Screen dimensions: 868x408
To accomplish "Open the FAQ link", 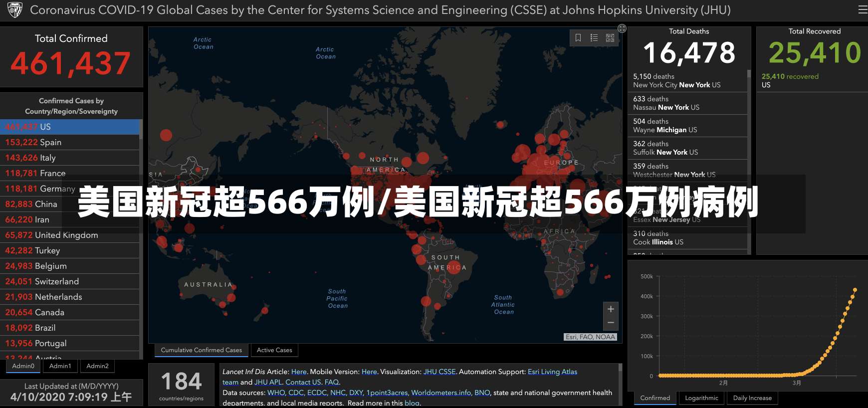I will coord(332,382).
